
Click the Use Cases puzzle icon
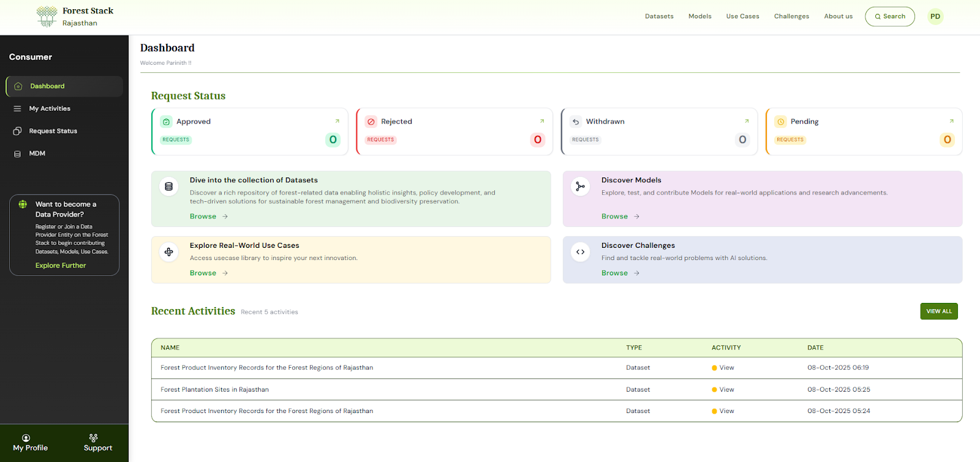point(169,252)
